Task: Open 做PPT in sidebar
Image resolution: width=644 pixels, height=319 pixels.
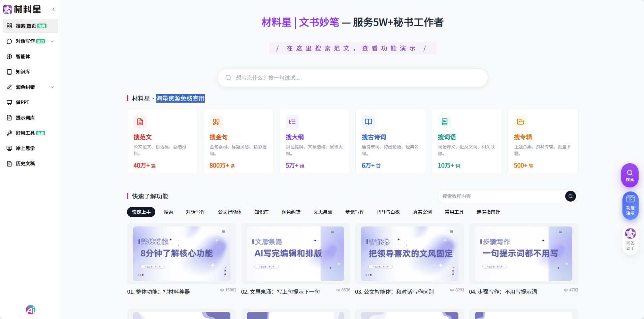Action: (x=30, y=102)
